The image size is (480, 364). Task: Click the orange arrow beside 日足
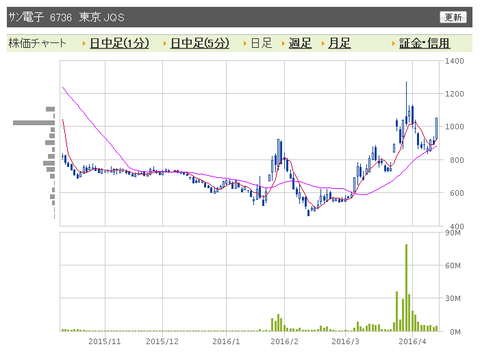(245, 43)
